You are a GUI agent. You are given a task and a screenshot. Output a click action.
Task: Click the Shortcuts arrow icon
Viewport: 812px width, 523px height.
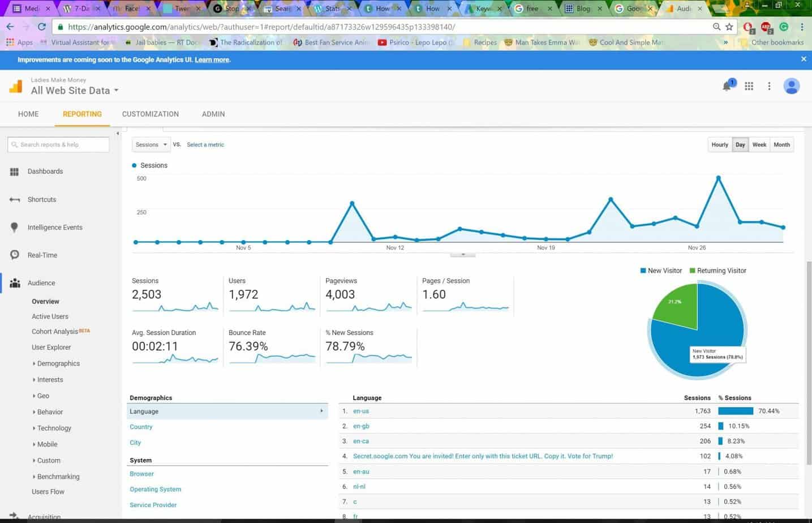pyautogui.click(x=15, y=200)
